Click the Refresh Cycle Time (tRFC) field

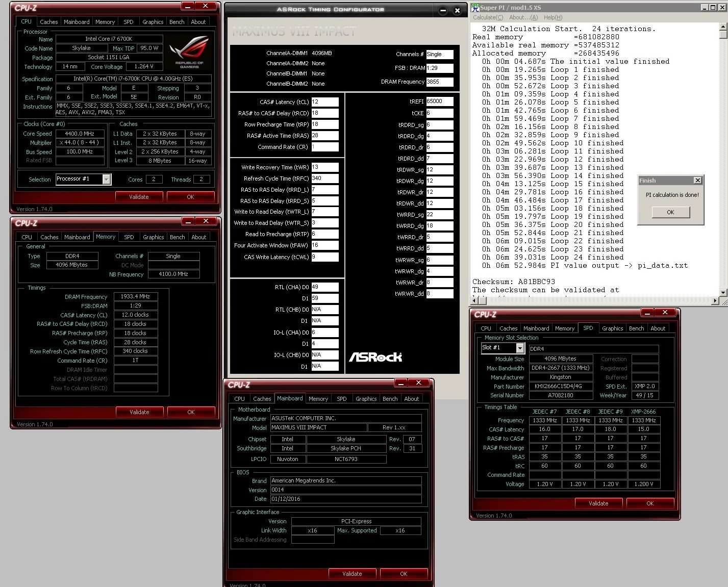325,178
